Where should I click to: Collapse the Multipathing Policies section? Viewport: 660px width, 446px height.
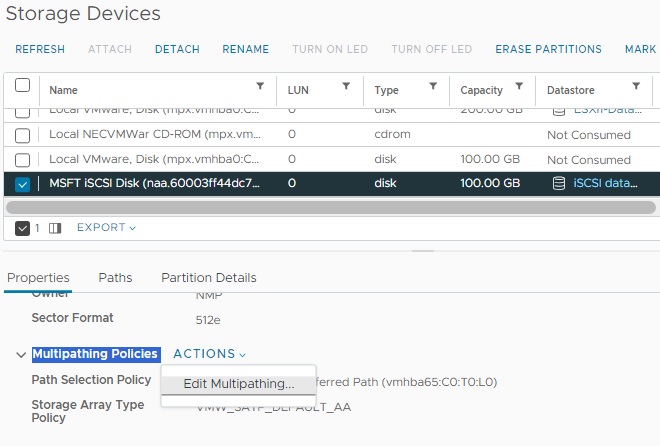[21, 354]
